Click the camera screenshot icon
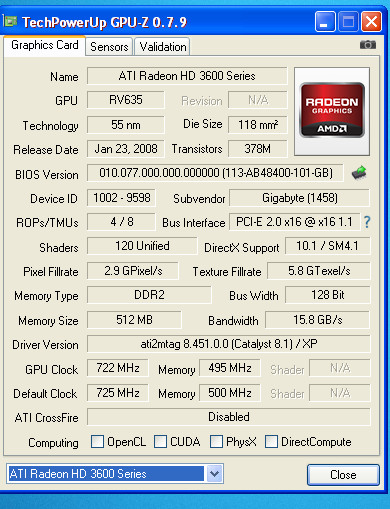Screen dimensions: 390x509 (x=368, y=45)
